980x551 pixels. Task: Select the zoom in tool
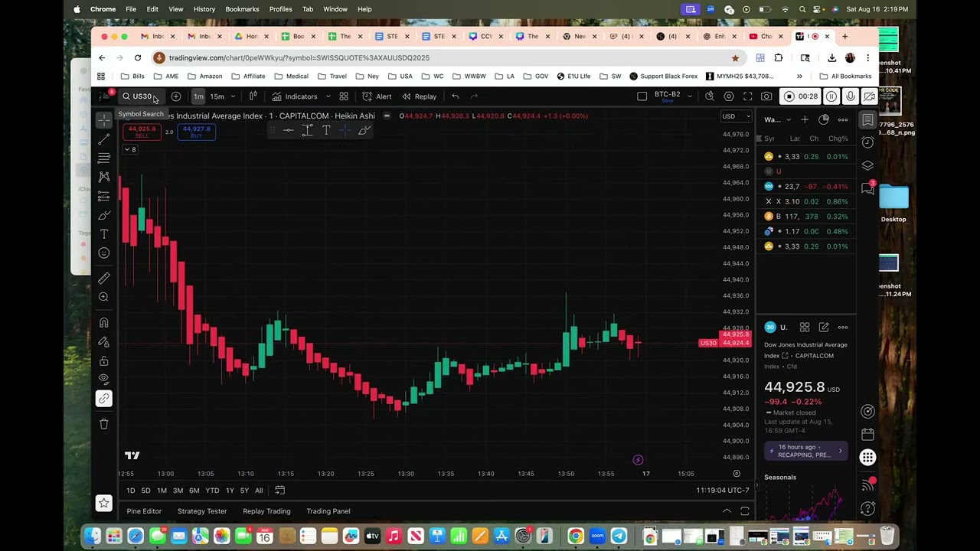tap(104, 297)
